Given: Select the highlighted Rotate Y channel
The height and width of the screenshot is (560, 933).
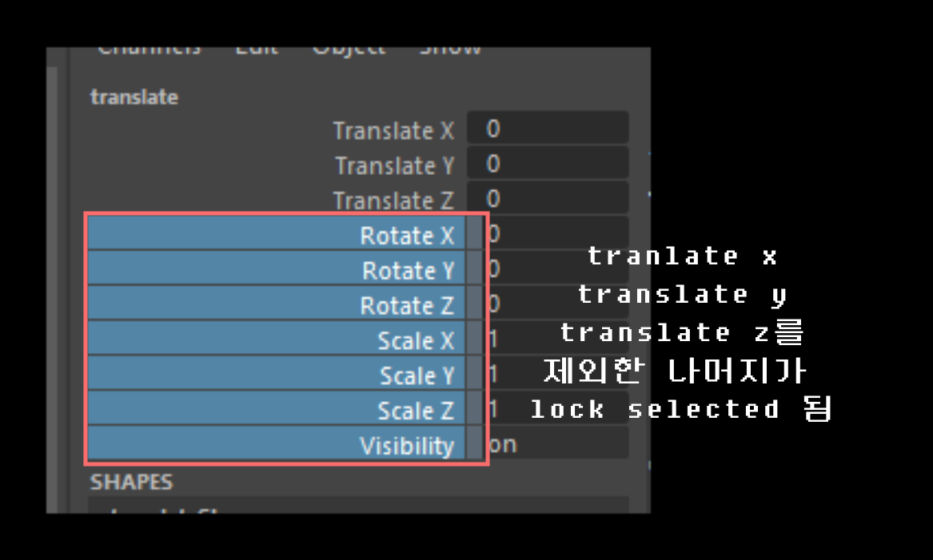Looking at the screenshot, I should 276,268.
